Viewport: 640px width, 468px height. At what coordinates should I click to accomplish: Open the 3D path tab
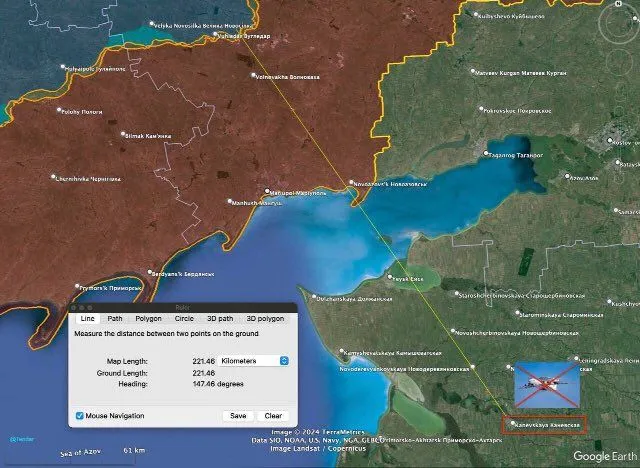point(220,318)
